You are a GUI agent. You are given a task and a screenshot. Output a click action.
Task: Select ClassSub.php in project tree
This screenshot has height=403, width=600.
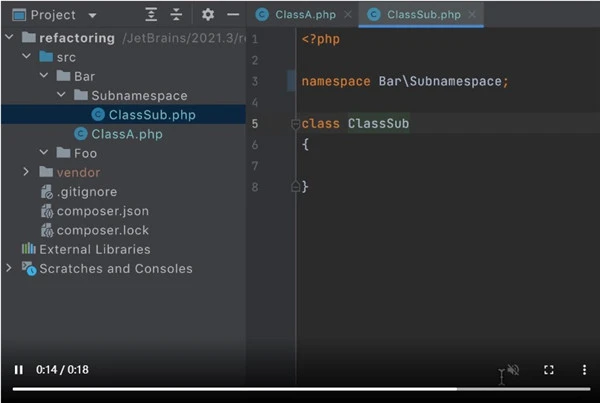pos(123,114)
